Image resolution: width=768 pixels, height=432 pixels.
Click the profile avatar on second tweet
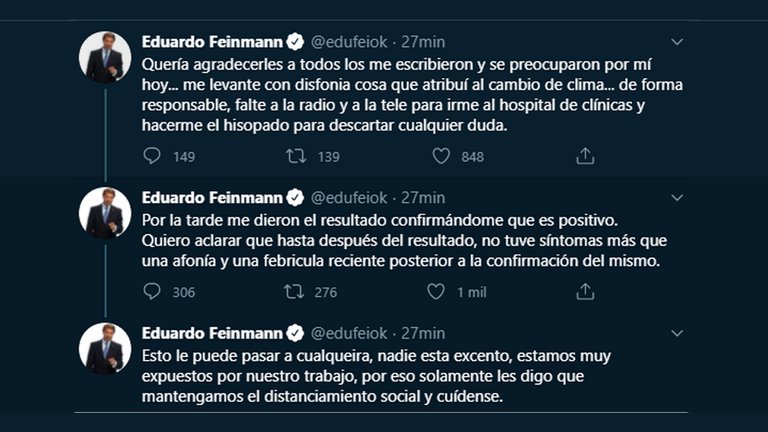click(105, 212)
